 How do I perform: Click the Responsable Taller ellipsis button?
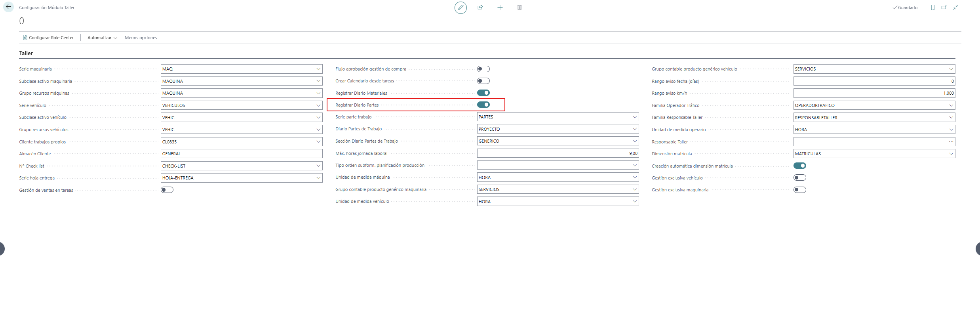tap(951, 141)
